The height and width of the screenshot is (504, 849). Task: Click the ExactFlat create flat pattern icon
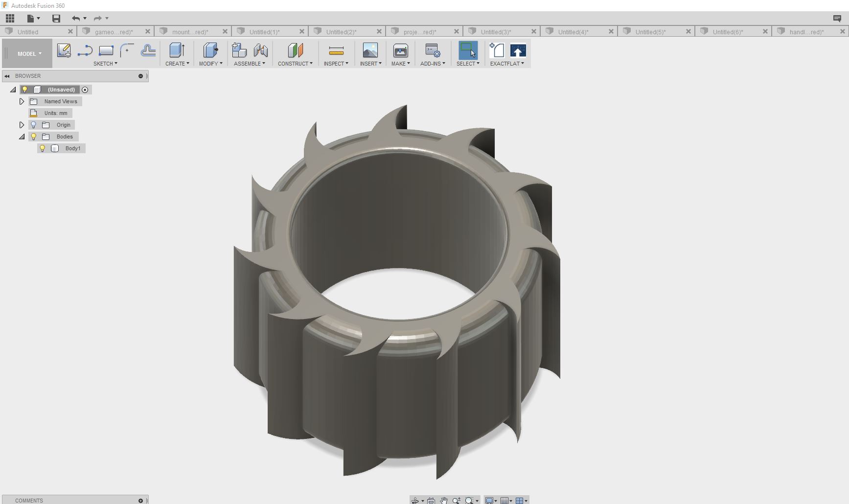point(497,50)
